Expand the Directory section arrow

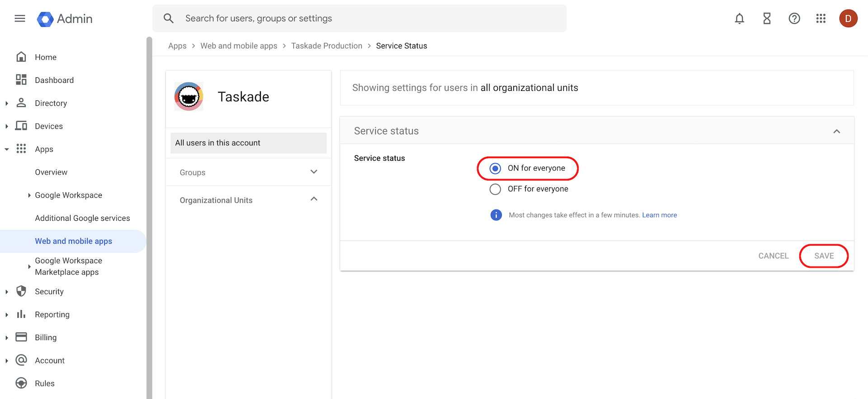pos(7,103)
